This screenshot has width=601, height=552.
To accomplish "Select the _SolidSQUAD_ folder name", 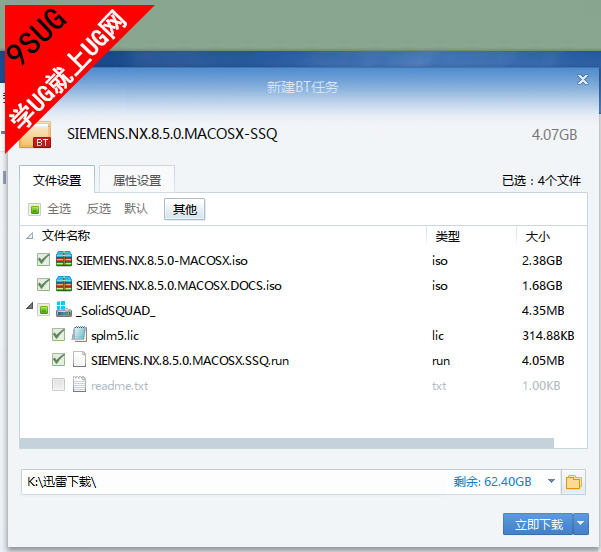I will [x=116, y=310].
